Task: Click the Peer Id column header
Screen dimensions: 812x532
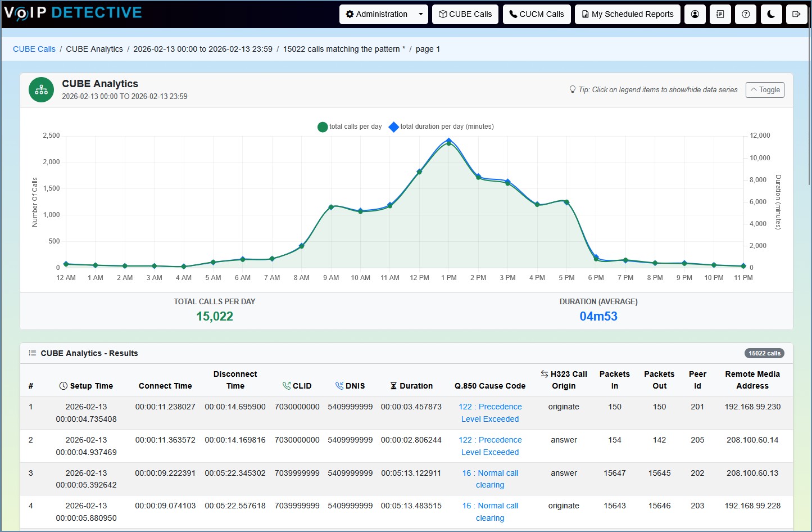Action: pyautogui.click(x=697, y=380)
